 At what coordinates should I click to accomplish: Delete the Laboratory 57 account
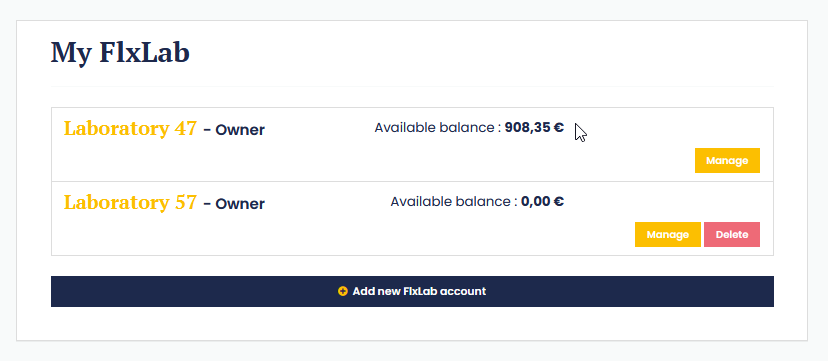tap(732, 234)
